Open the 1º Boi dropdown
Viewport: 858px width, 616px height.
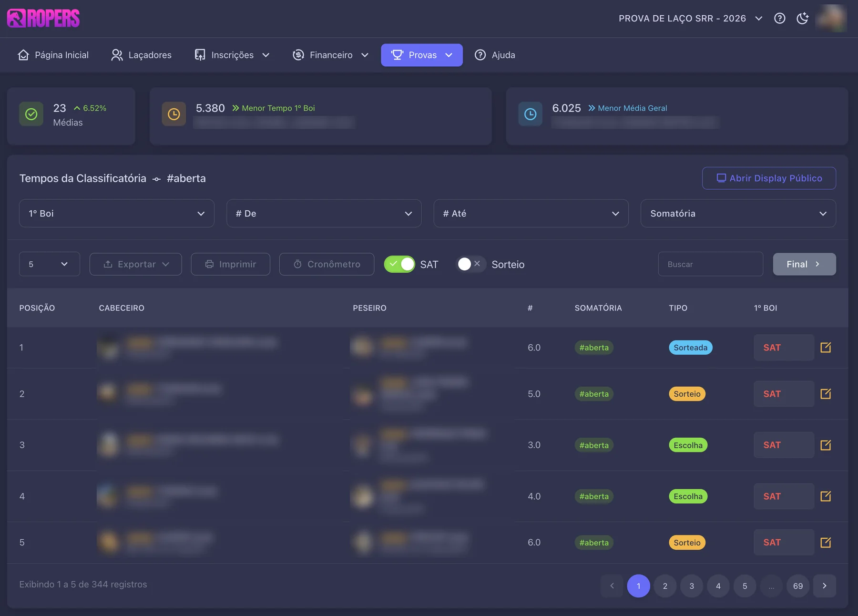(x=117, y=213)
